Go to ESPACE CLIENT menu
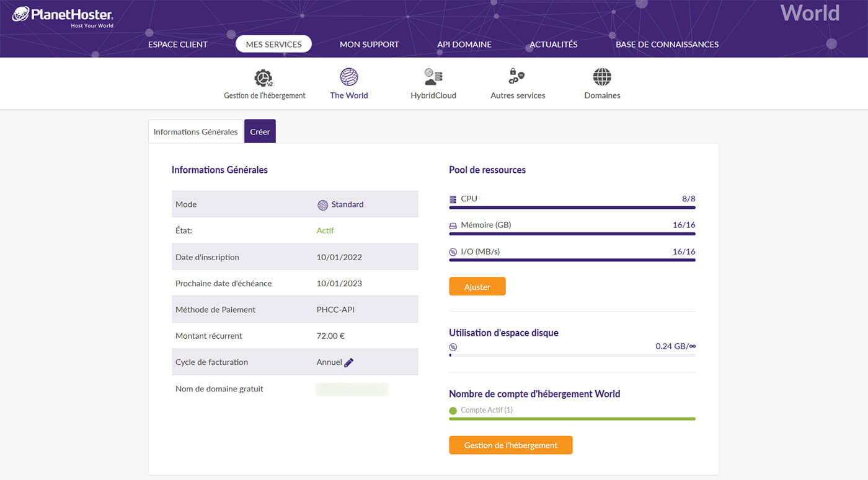 [178, 44]
